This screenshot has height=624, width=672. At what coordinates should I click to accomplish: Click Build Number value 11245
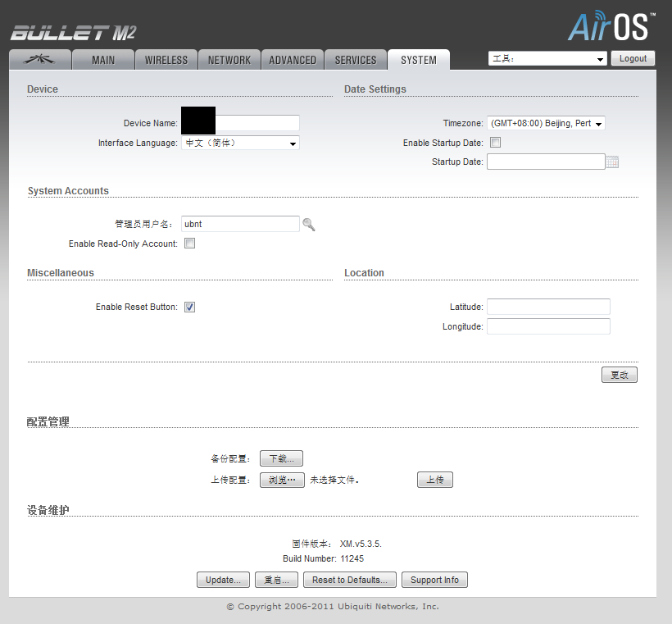352,558
